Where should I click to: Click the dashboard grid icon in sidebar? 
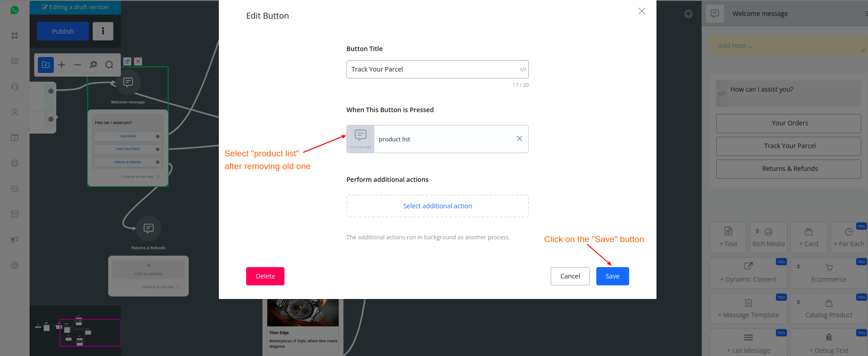15,36
